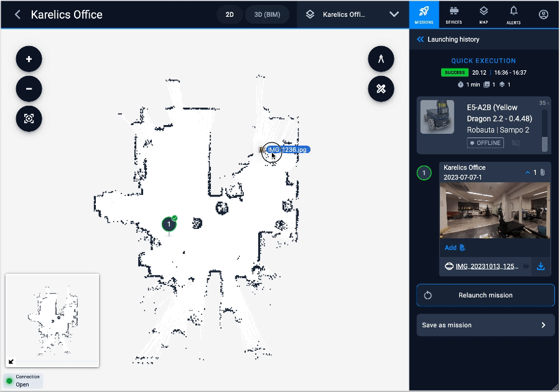
Task: Zoom out with the minus button
Action: 29,89
